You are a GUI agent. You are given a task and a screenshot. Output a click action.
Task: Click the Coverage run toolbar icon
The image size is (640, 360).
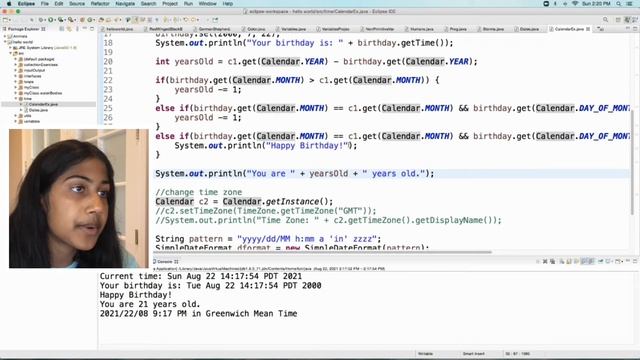[61, 20]
